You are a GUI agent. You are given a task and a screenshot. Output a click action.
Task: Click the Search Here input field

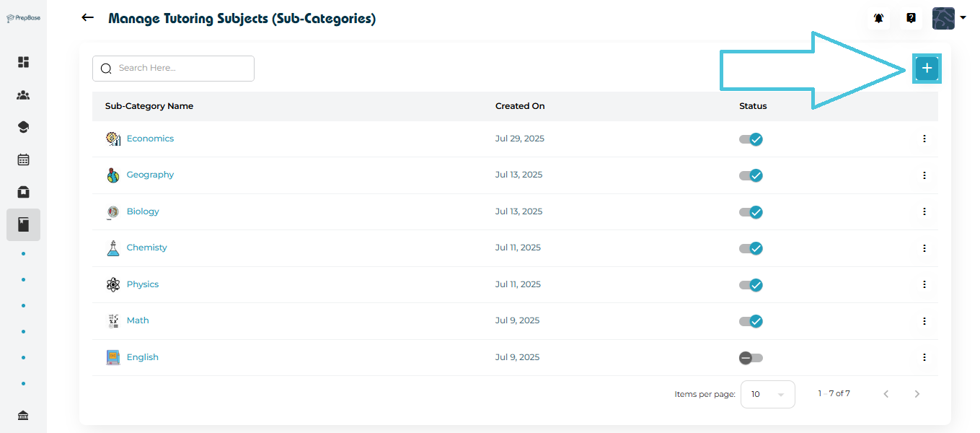coord(180,69)
